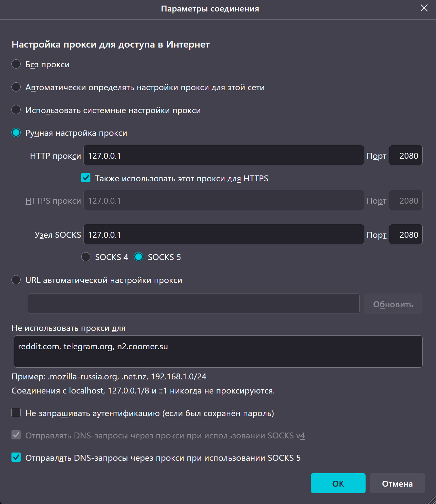The height and width of the screenshot is (504, 436).
Task: Click the no-proxy exceptions text area
Action: coord(218,352)
